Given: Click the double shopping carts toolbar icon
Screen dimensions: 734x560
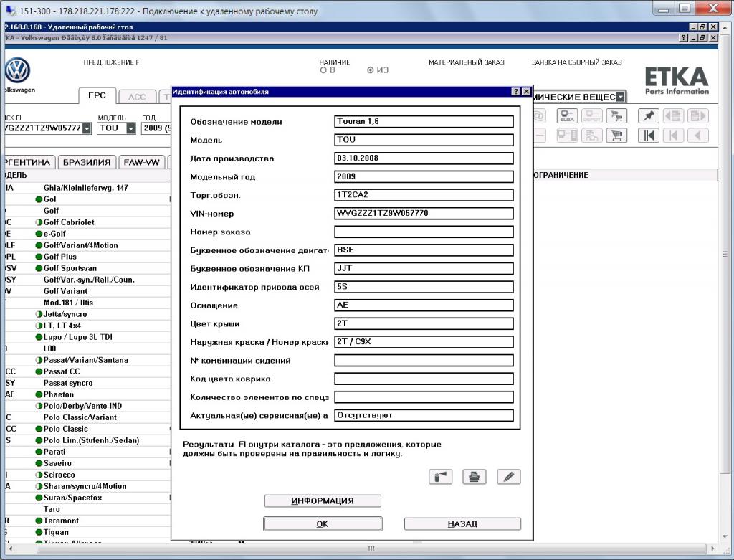Looking at the screenshot, I should (x=616, y=116).
